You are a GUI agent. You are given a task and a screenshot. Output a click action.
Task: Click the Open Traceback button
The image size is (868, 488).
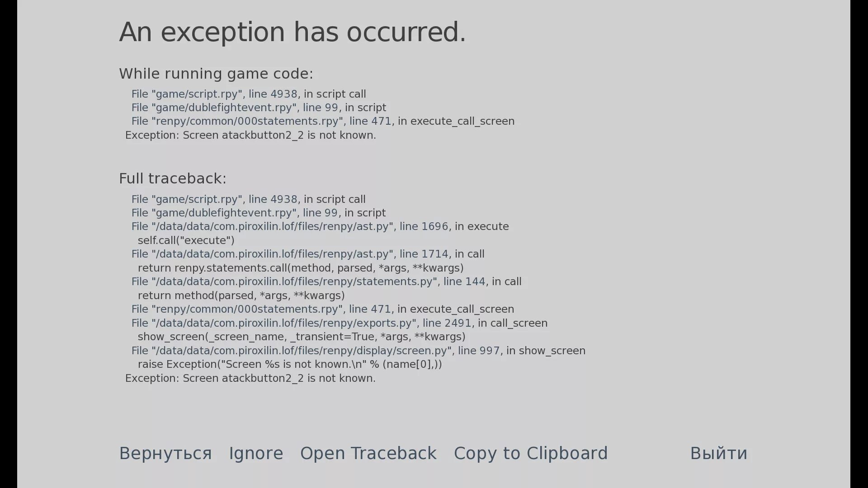(x=368, y=453)
